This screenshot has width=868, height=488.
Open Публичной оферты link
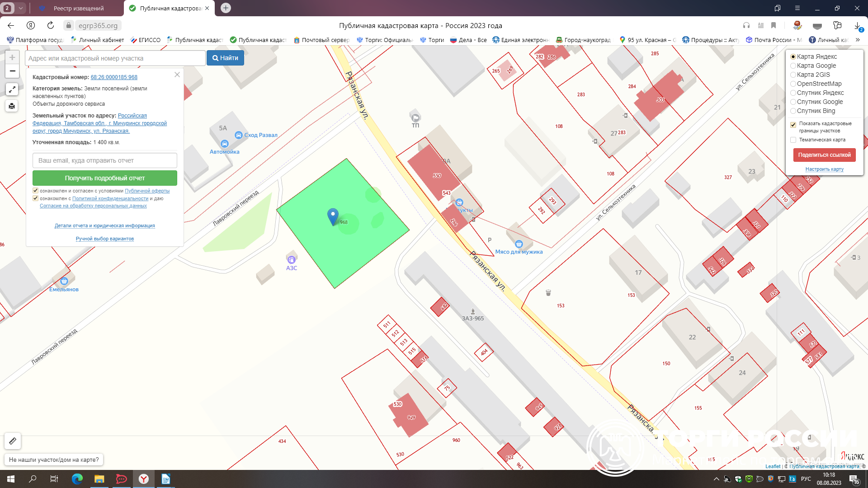pos(147,191)
